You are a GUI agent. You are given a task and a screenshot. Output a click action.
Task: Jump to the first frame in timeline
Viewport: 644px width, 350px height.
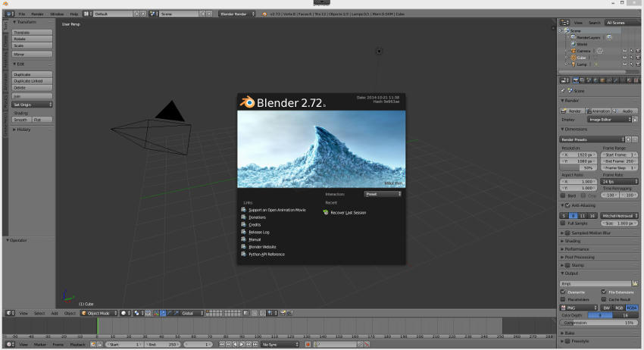(x=222, y=344)
